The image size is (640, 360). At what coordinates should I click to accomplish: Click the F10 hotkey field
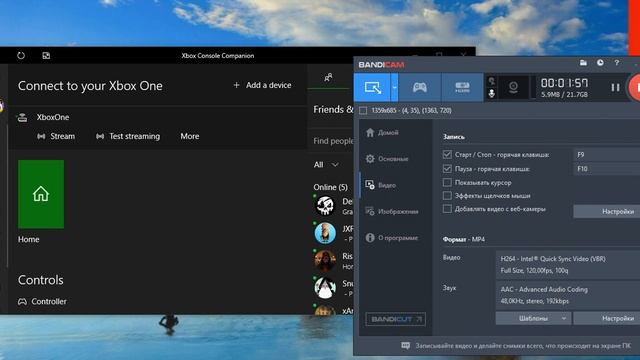(607, 169)
